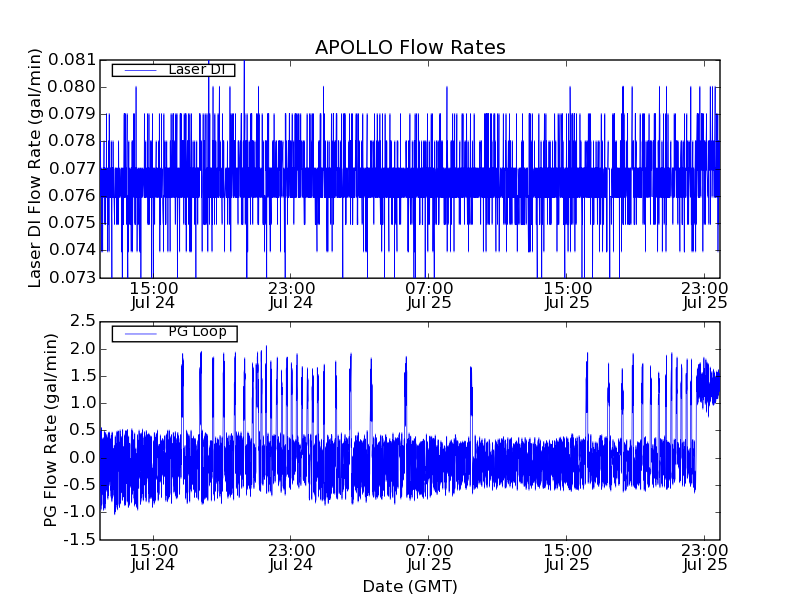Screen dimensions: 800x600
Task: Click the PG Flow Rate y-axis label
Action: (x=51, y=430)
